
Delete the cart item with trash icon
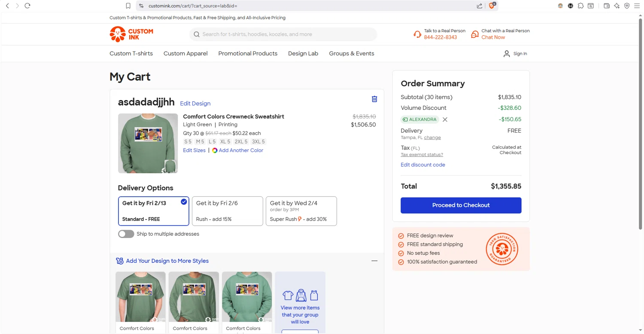click(374, 99)
